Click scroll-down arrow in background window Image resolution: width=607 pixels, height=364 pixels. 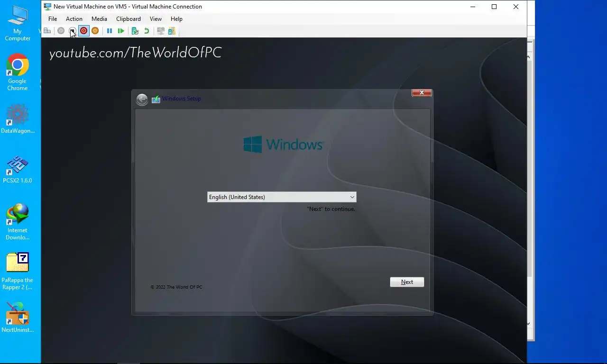(529, 324)
